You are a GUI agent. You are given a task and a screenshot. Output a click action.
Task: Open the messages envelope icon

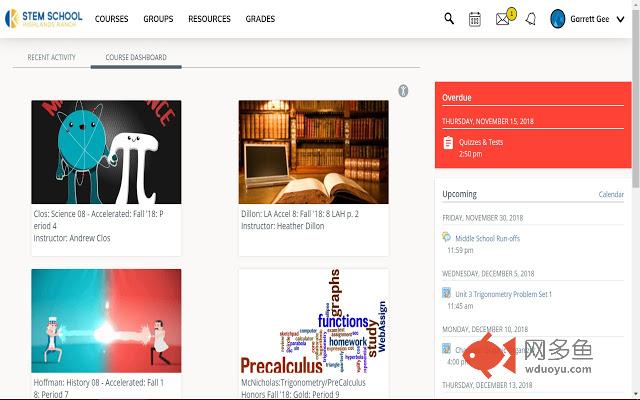502,19
